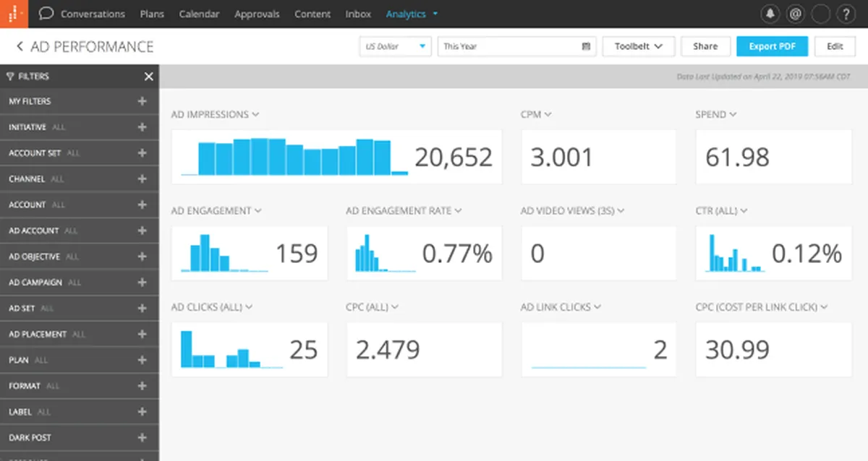Click the Sprinklr logo icon
Screen dimensions: 868x461
point(13,14)
